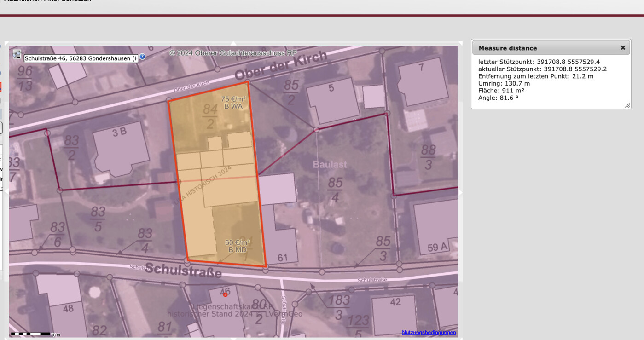Select the 'letzter Stützpunkt' coordinate line
The image size is (644, 340).
click(x=539, y=62)
